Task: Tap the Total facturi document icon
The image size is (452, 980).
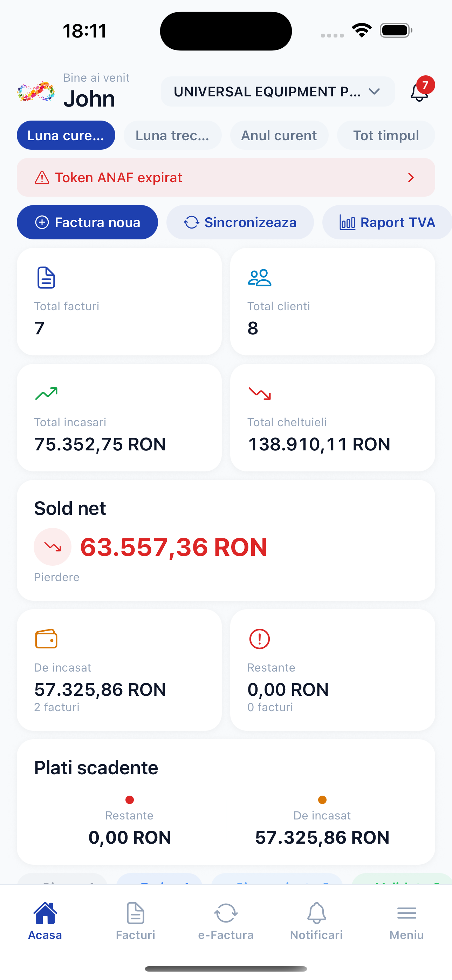Action: click(x=46, y=278)
